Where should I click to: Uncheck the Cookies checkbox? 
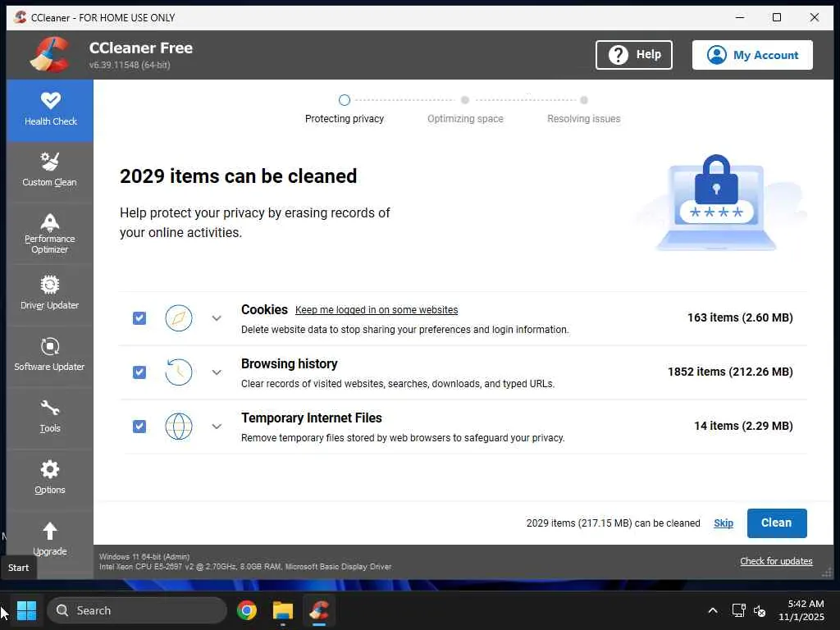[139, 318]
